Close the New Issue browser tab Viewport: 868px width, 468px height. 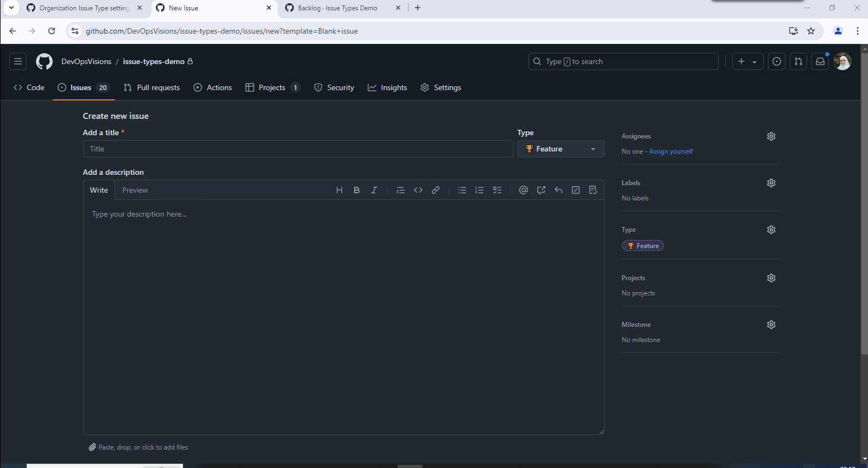(269, 8)
